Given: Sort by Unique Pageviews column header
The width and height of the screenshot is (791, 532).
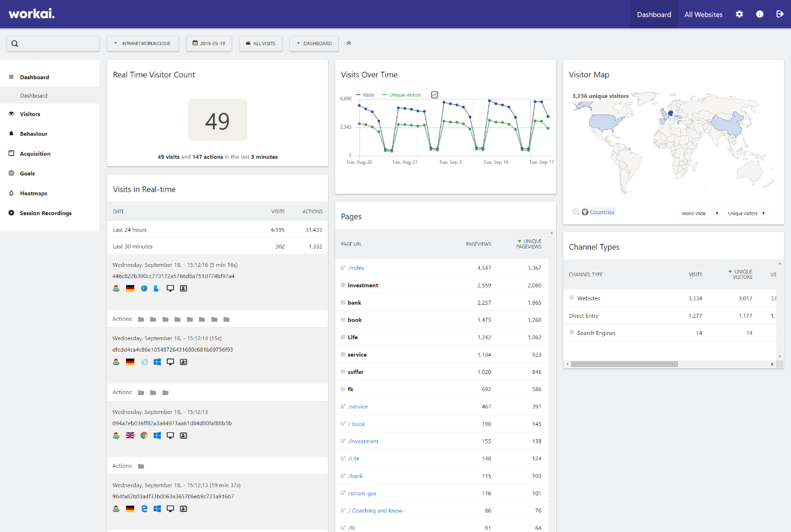Looking at the screenshot, I should pyautogui.click(x=530, y=244).
